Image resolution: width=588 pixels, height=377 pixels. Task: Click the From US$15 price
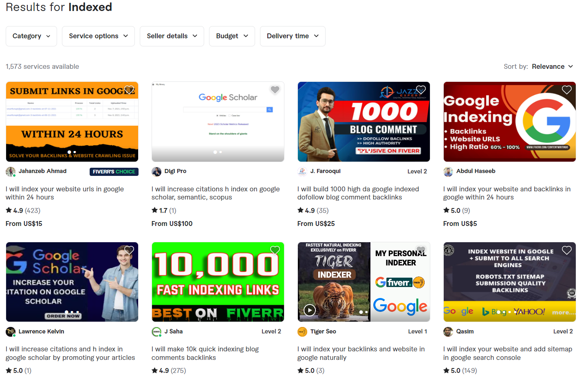pos(24,224)
